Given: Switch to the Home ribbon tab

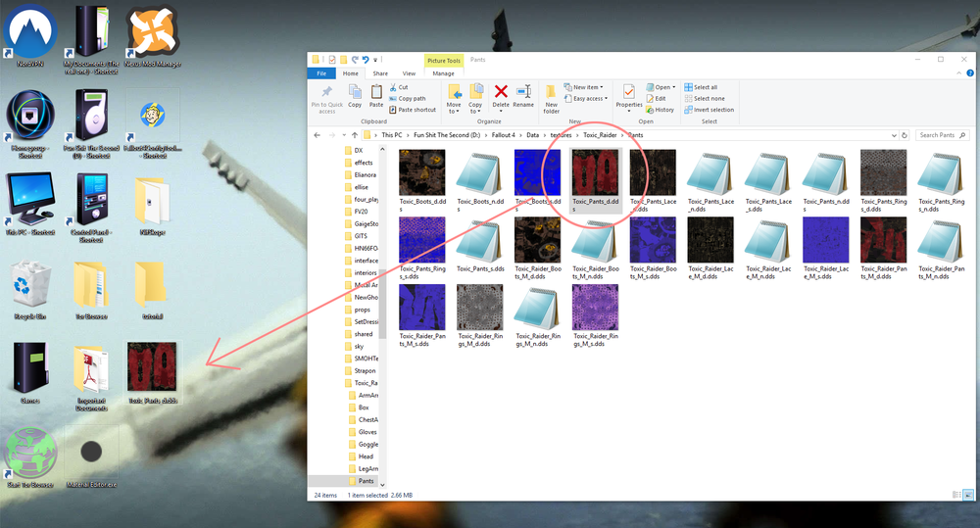Looking at the screenshot, I should point(351,73).
